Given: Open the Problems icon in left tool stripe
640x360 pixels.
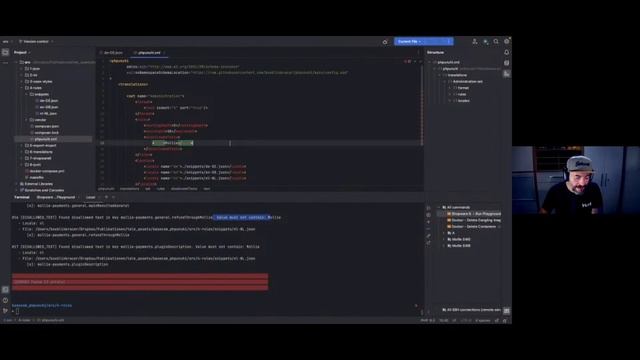Looking at the screenshot, I should click(x=5, y=300).
